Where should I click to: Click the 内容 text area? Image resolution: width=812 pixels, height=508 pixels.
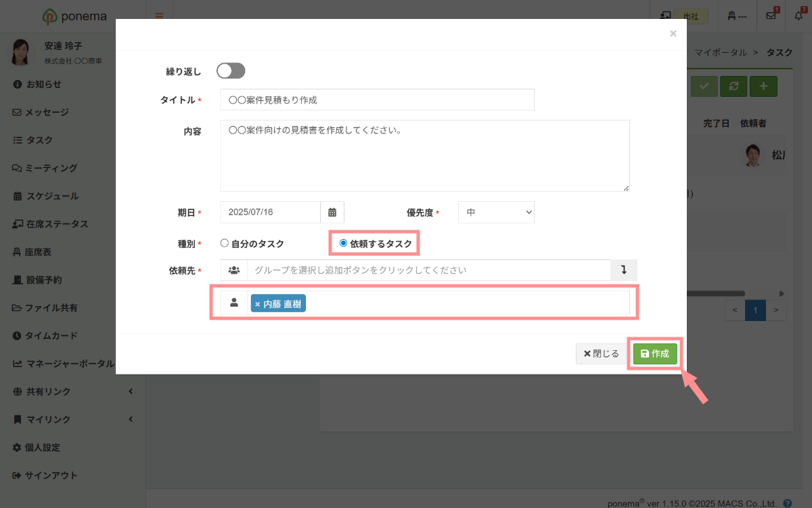(425, 156)
